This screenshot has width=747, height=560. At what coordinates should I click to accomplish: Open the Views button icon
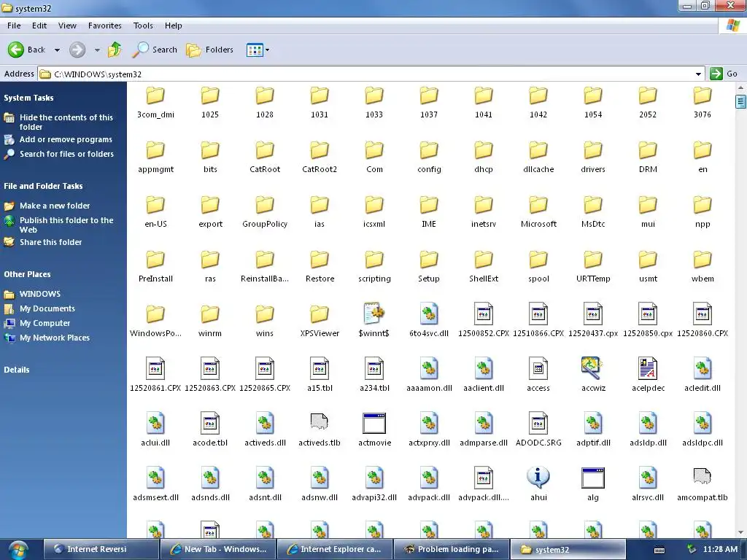pyautogui.click(x=255, y=50)
